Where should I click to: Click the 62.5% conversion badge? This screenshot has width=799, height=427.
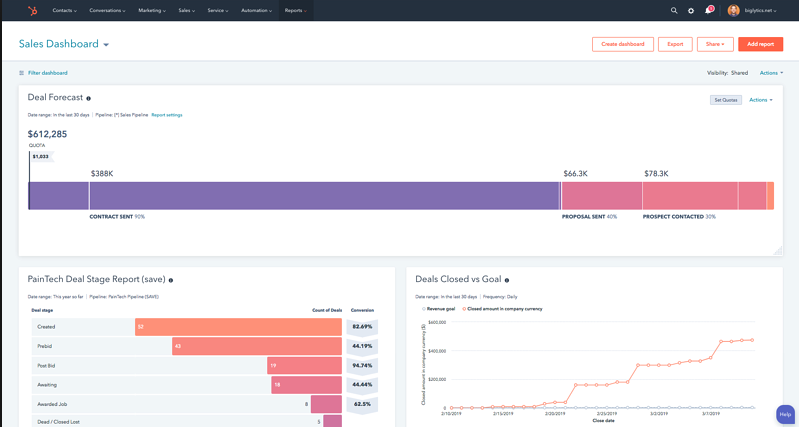coord(362,404)
